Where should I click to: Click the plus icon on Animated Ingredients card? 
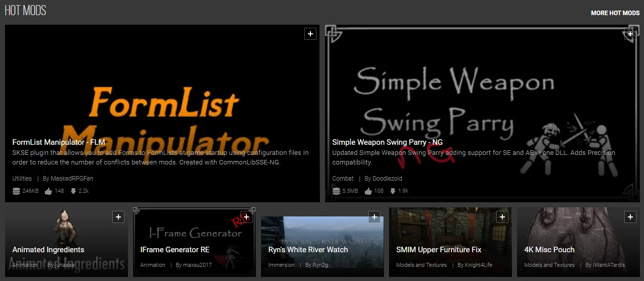(118, 217)
